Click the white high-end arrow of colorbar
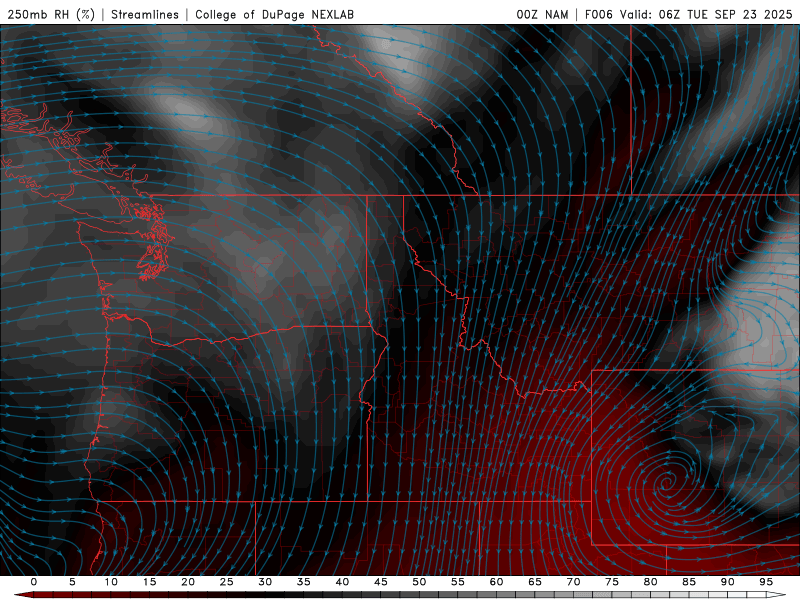 coord(776,595)
